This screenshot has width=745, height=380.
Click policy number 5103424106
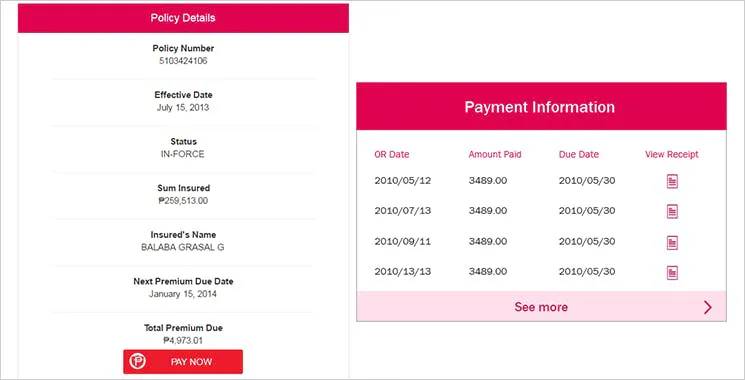tap(183, 61)
